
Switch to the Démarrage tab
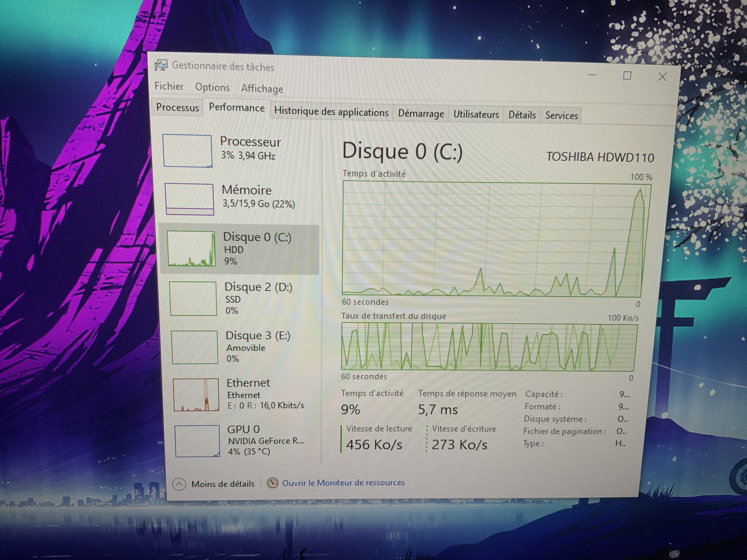[x=421, y=113]
